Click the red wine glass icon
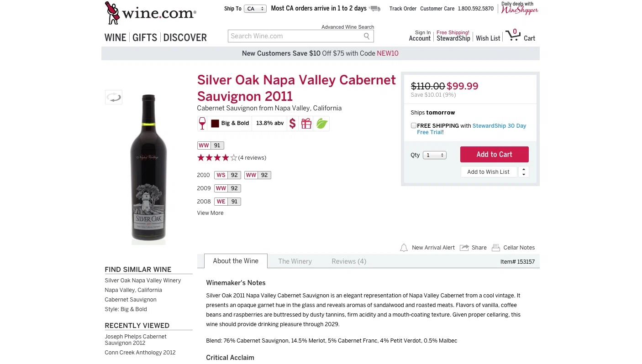The width and height of the screenshot is (642, 364). [202, 124]
